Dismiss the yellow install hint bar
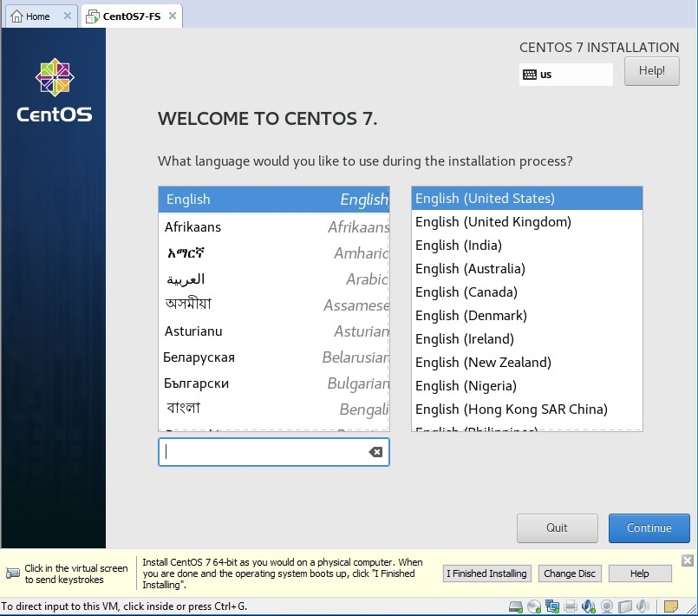This screenshot has height=616, width=698. coord(688,560)
